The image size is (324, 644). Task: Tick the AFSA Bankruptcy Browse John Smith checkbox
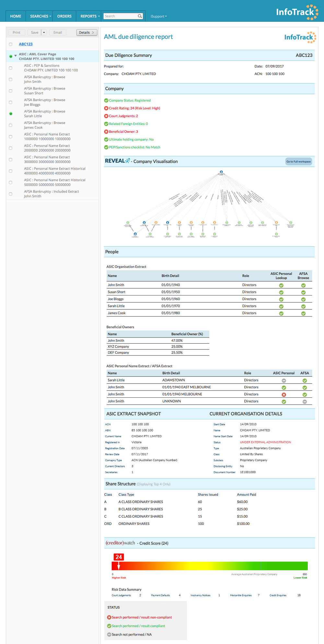coord(11,80)
